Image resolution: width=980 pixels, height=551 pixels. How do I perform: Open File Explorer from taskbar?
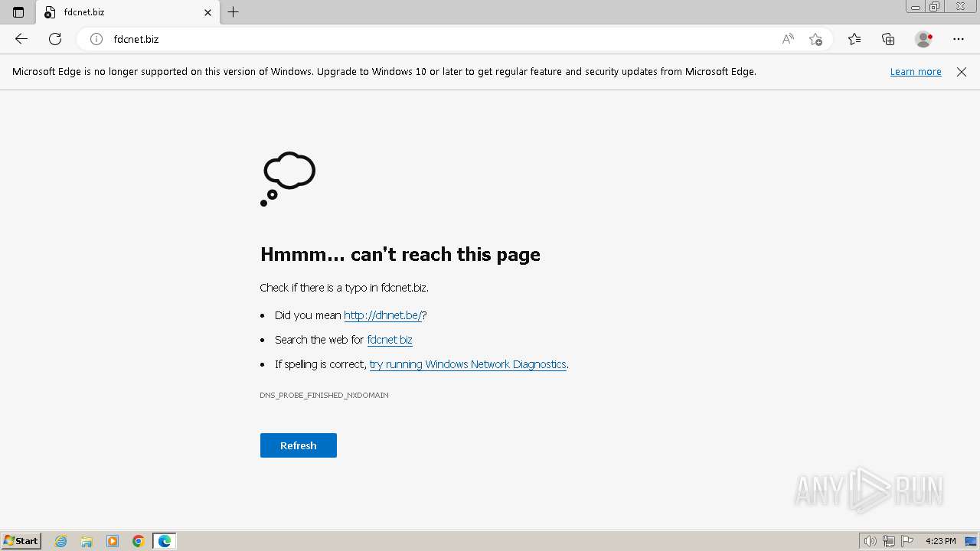(87, 541)
